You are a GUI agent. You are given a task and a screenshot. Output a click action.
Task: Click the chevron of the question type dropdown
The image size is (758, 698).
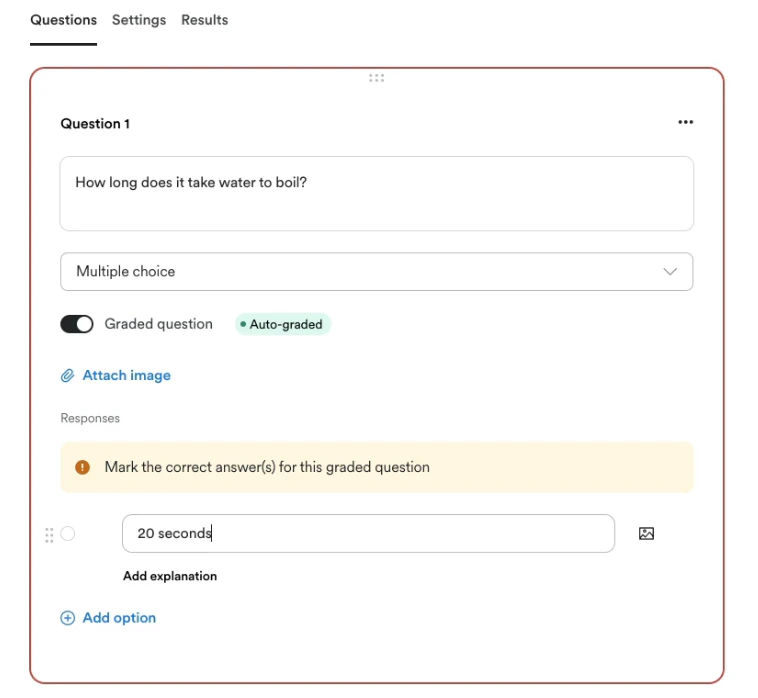tap(670, 271)
